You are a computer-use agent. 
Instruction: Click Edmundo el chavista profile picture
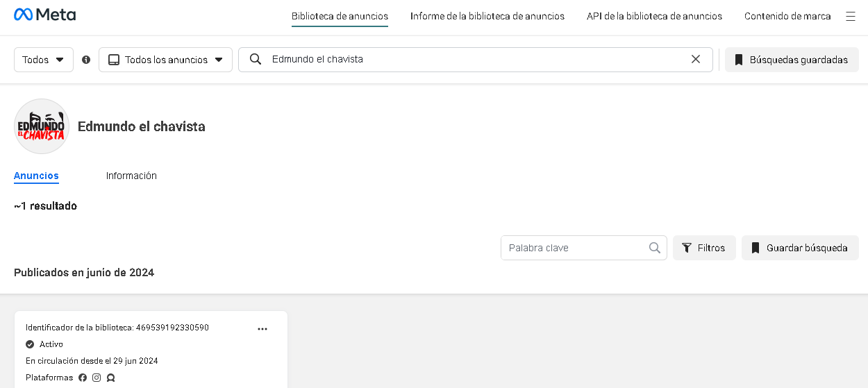coord(42,126)
